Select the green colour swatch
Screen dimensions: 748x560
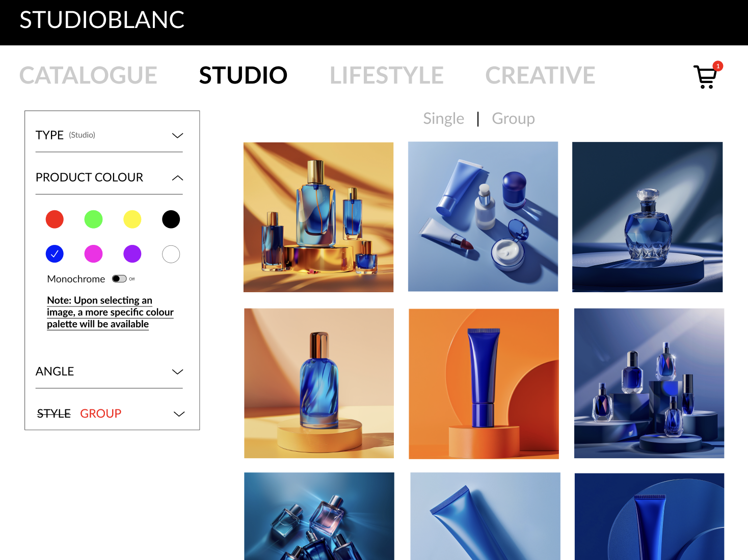(93, 219)
